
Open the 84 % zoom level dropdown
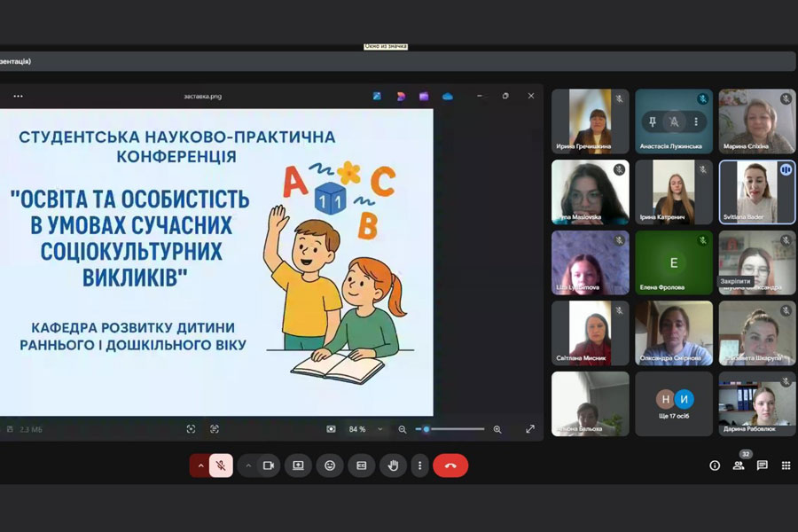[365, 429]
